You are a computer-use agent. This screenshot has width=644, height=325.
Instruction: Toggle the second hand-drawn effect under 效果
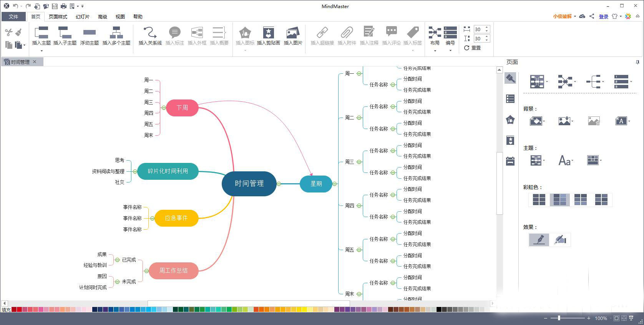(560, 240)
